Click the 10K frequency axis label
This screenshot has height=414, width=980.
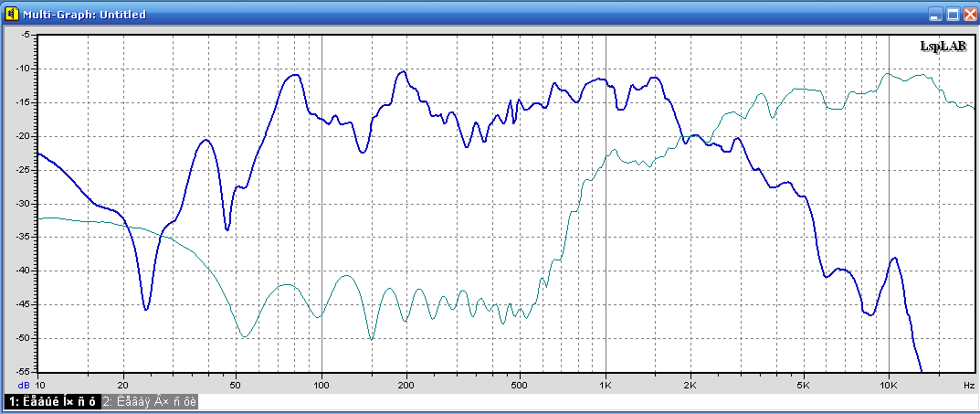[889, 386]
